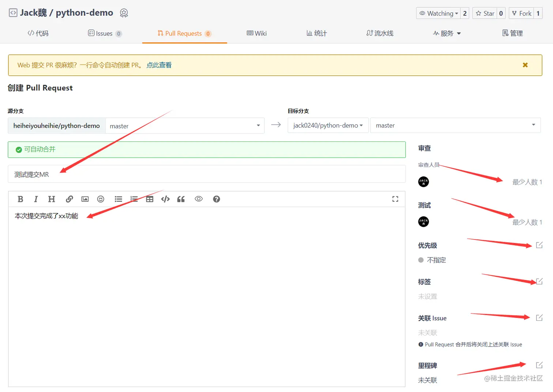This screenshot has width=553, height=392.
Task: Open the Issues tab
Action: pos(105,33)
